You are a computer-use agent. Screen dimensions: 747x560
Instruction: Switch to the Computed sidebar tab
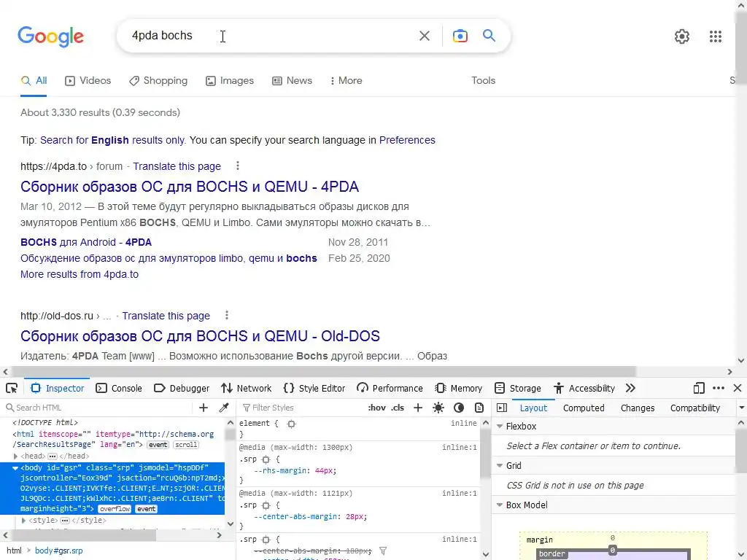(584, 408)
